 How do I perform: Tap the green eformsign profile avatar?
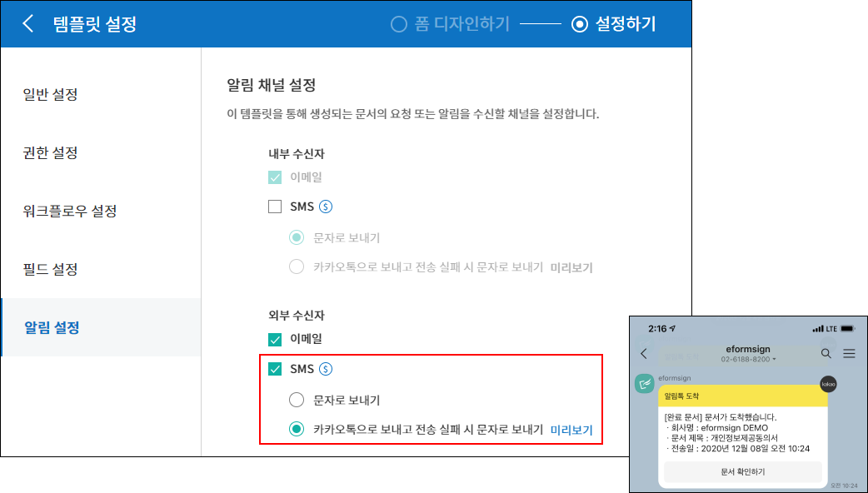point(645,383)
